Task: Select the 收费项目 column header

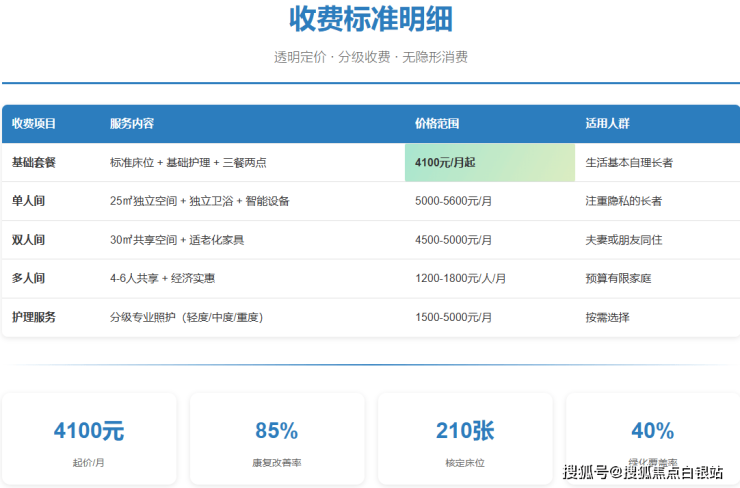Action: click(x=33, y=124)
